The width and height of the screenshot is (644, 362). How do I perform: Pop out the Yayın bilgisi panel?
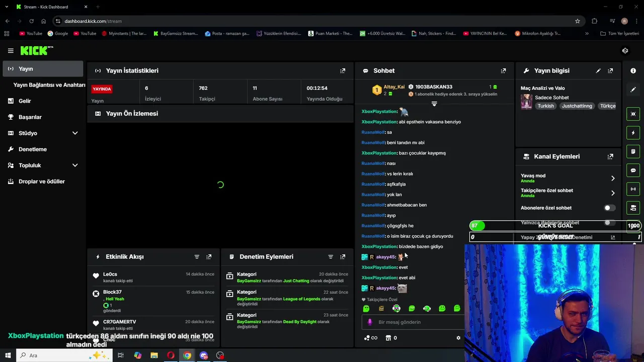coord(610,71)
